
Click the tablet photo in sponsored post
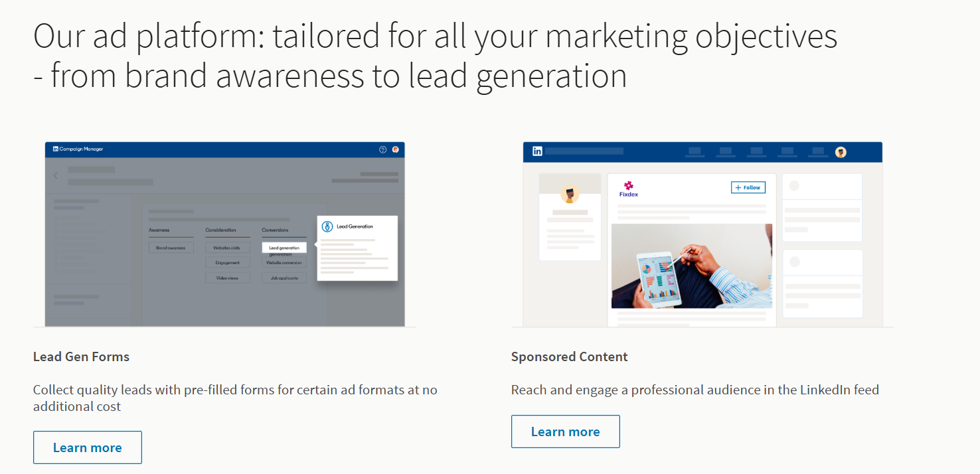691,266
